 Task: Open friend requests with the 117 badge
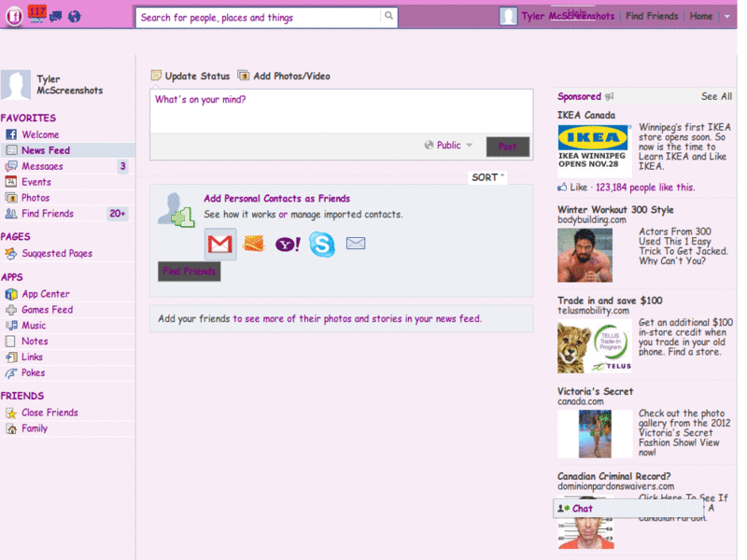tap(36, 13)
